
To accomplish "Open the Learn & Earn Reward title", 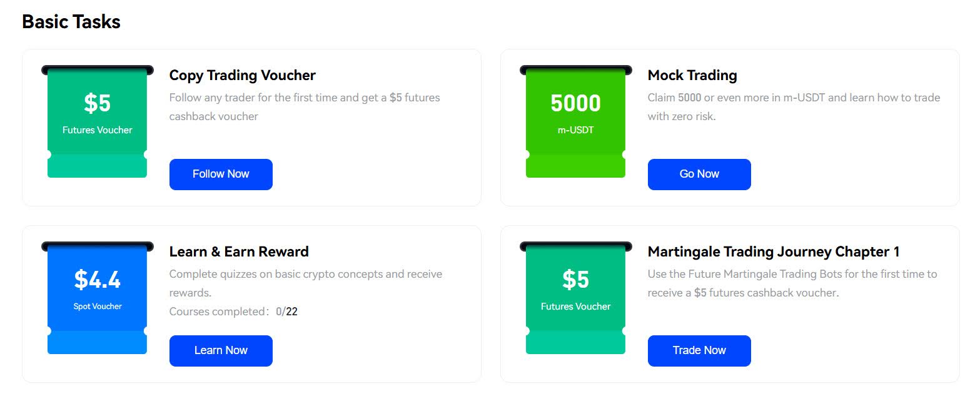I will click(239, 251).
